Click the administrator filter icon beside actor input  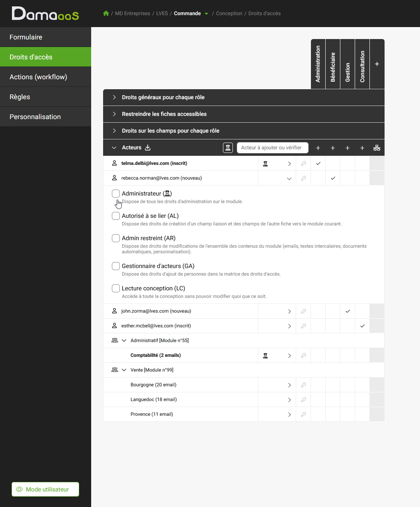[x=228, y=148]
